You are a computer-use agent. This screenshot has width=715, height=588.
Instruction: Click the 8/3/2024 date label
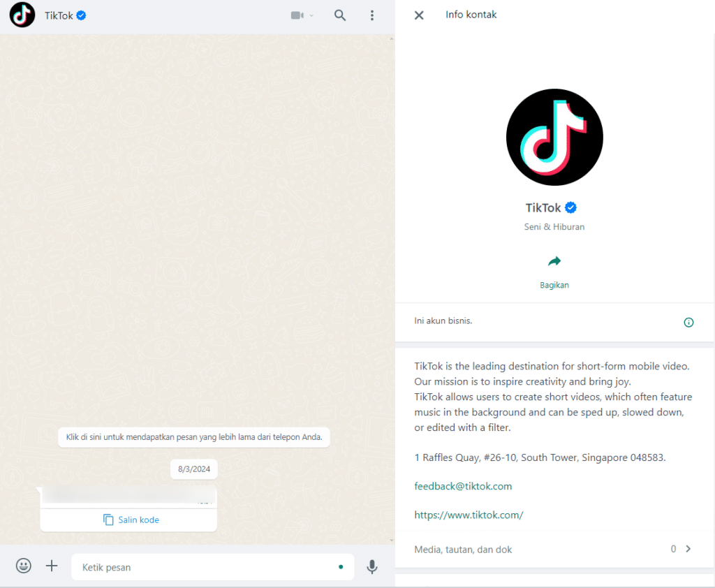pyautogui.click(x=194, y=469)
